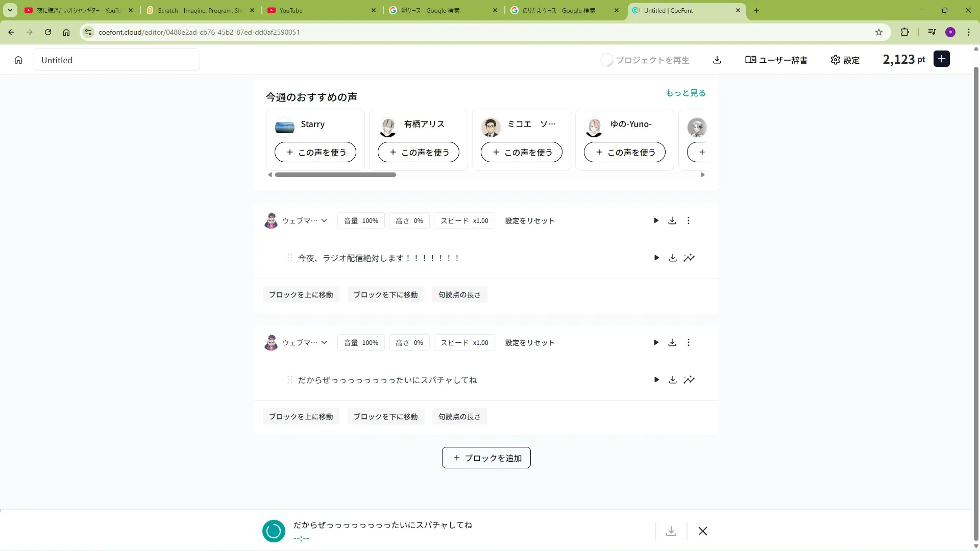Open accent graph for スパチャ line
Image resolution: width=980 pixels, height=551 pixels.
click(x=689, y=380)
